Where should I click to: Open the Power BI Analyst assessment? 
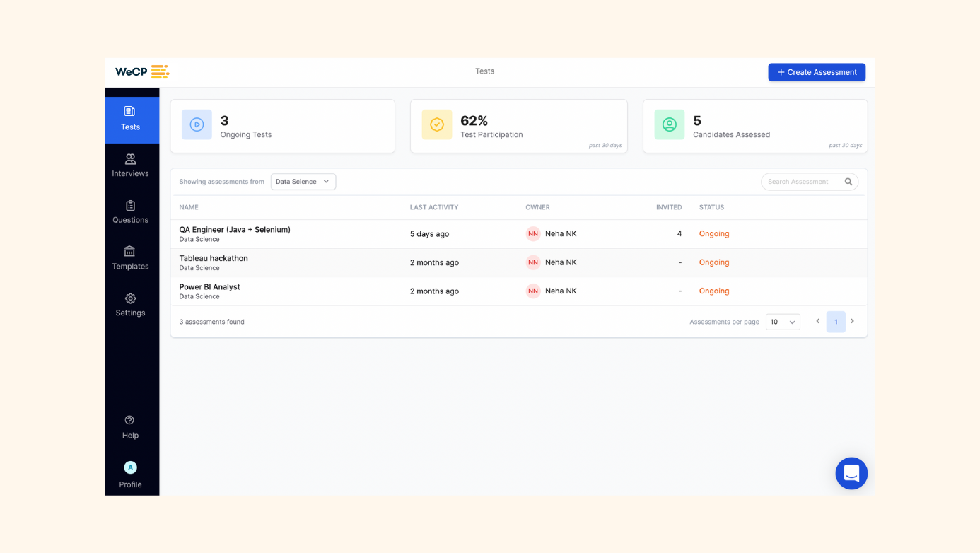209,287
